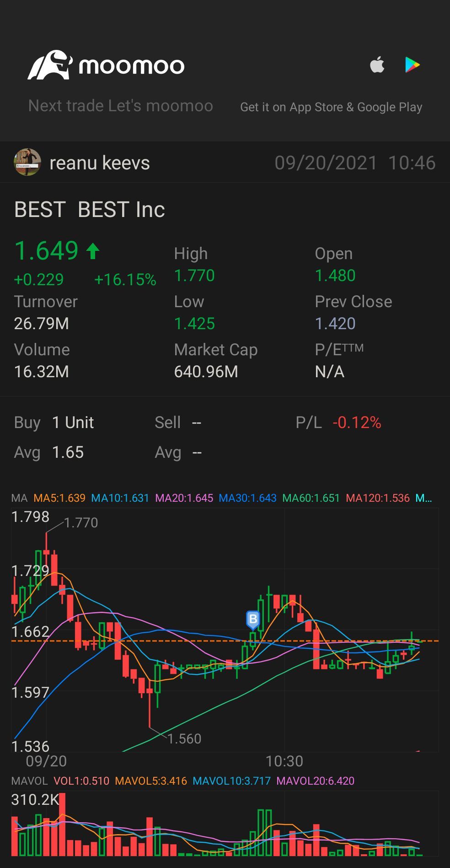This screenshot has width=450, height=868.
Task: Tap the 1.662 y-axis price label
Action: (x=30, y=632)
